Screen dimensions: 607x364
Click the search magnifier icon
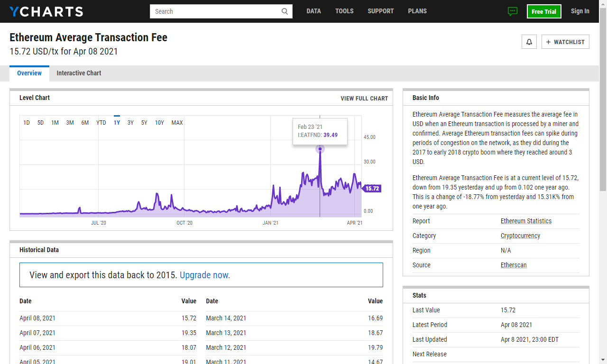tap(285, 11)
